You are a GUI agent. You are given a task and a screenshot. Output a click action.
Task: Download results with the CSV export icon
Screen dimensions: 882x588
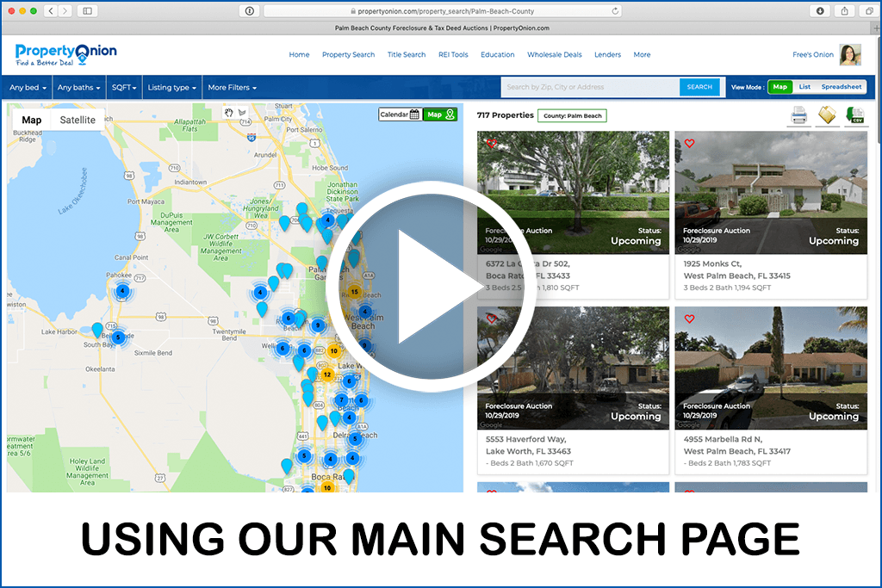tap(855, 115)
